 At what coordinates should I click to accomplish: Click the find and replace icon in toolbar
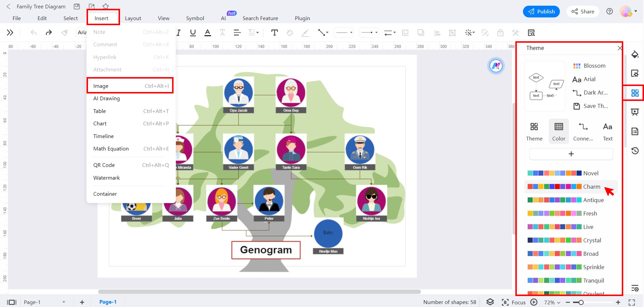[531, 32]
